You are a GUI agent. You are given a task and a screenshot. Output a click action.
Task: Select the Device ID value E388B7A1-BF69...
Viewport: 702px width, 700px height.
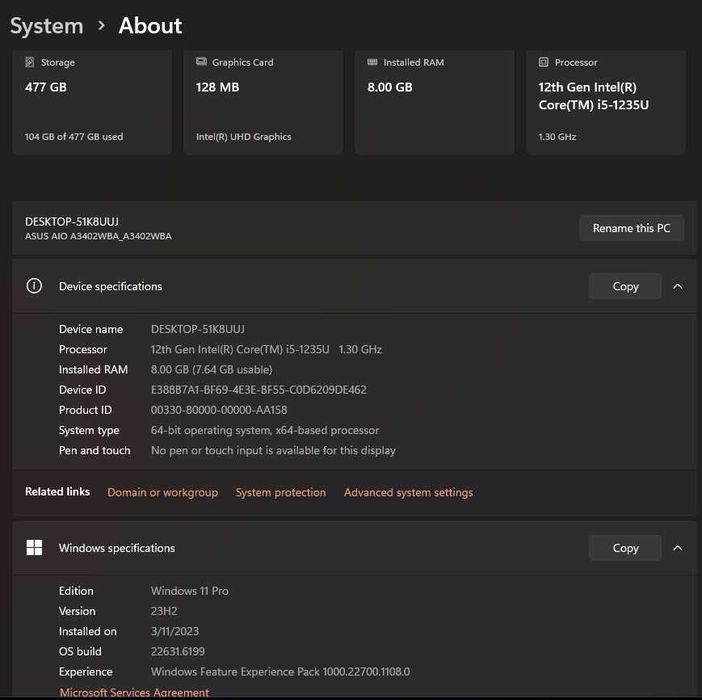(x=259, y=390)
